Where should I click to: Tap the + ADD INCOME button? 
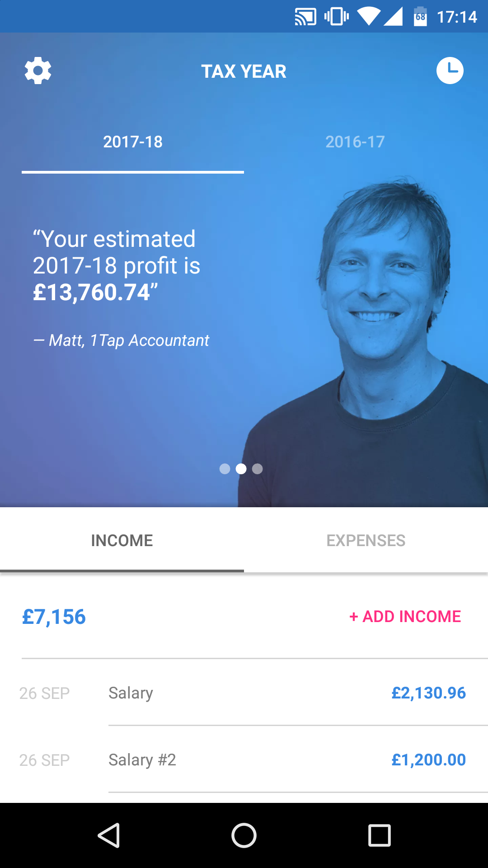[x=405, y=617]
